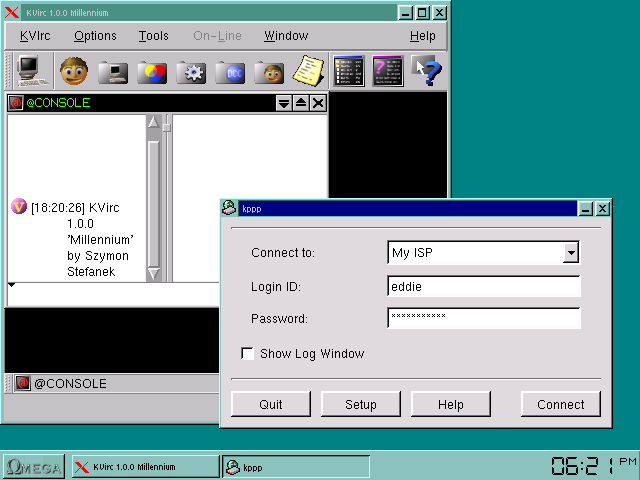The width and height of the screenshot is (640, 480).
Task: Click the Connect button in kppp
Action: [x=560, y=404]
